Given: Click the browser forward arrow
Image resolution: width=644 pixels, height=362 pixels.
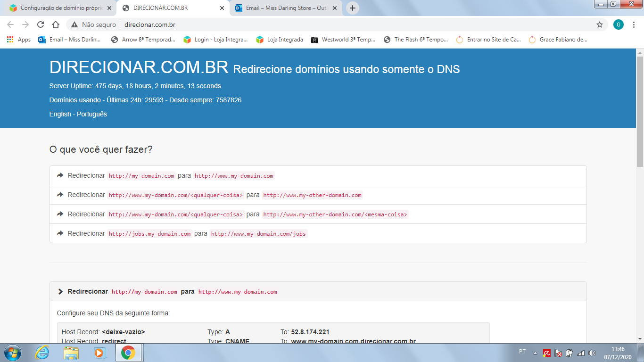Looking at the screenshot, I should tap(25, 25).
